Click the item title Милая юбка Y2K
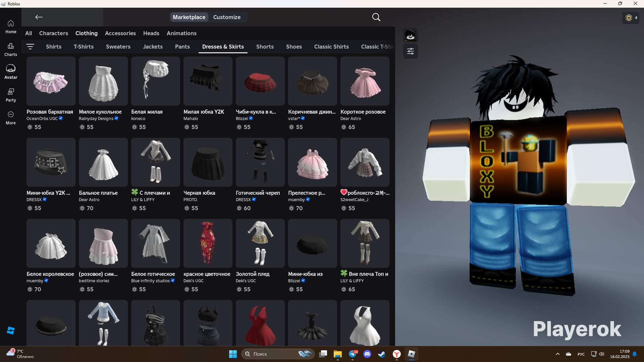Viewport: 644px width, 362px height. (x=204, y=112)
